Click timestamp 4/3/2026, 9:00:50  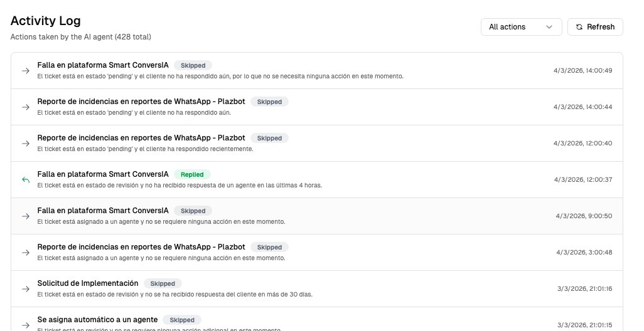pos(584,216)
